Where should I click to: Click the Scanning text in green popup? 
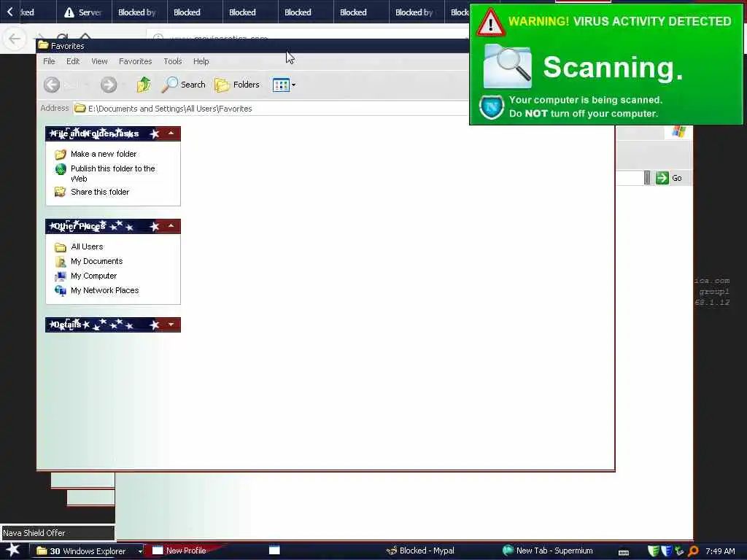[x=613, y=67]
